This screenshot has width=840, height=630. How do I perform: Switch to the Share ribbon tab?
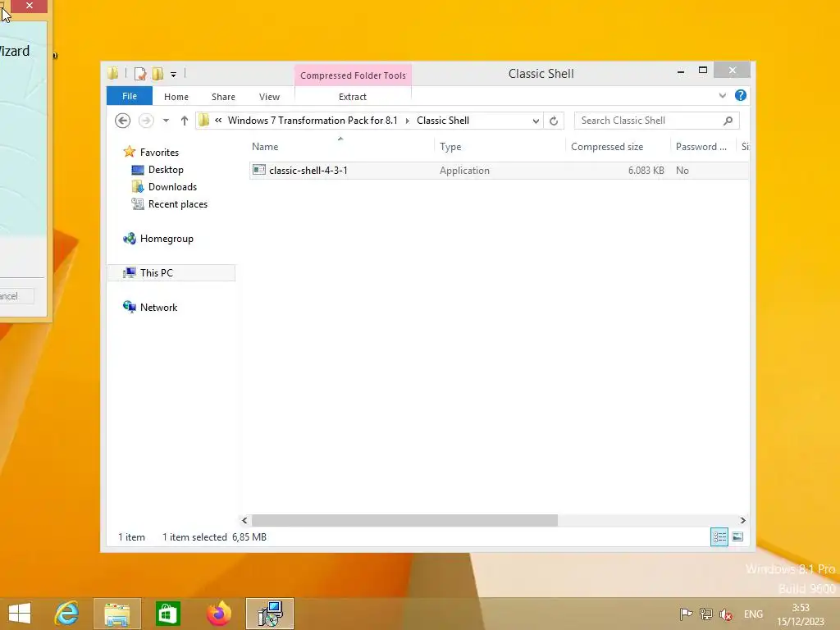(223, 97)
